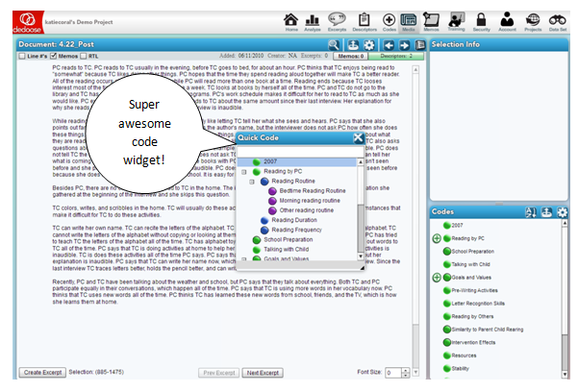Image resolution: width=578 pixels, height=392 pixels.
Task: Open the Security padlock section
Action: [482, 22]
